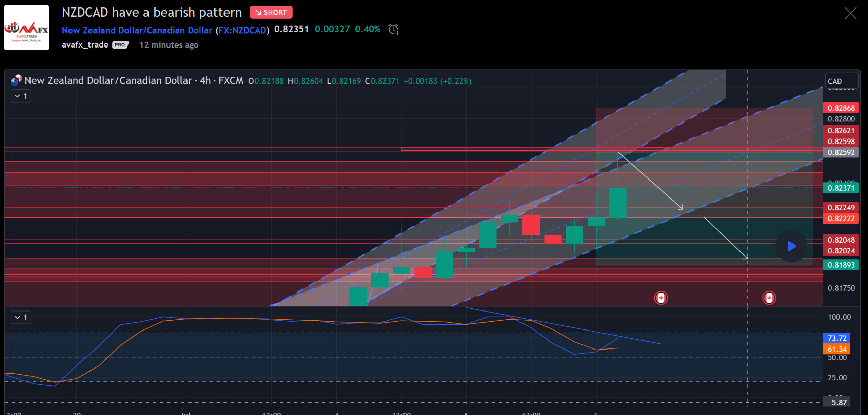Click the first Canada flag event marker
This screenshot has width=868, height=415.
(x=660, y=298)
